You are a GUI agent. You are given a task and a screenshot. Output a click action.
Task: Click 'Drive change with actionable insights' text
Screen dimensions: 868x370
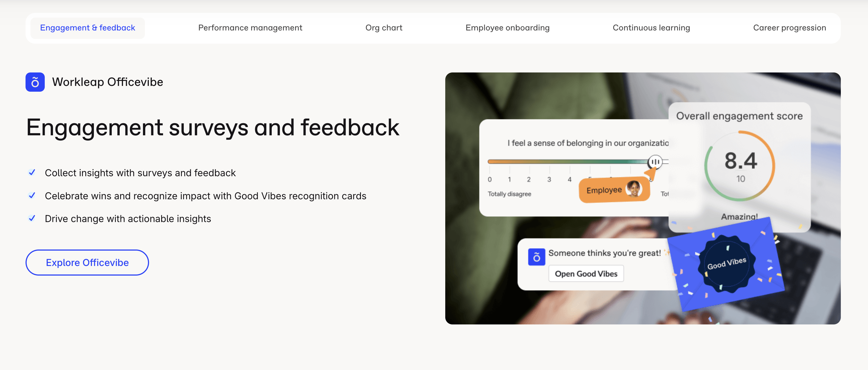click(128, 219)
